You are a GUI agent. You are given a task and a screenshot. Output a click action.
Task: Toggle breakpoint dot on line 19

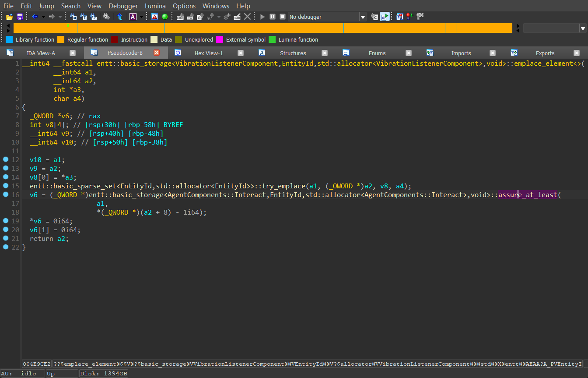pyautogui.click(x=5, y=221)
